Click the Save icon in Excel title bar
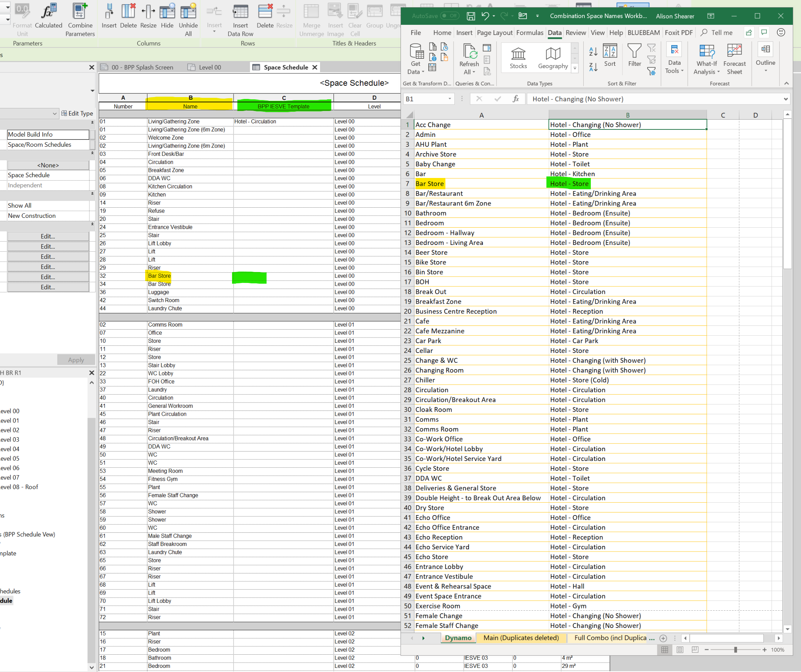Image resolution: width=801 pixels, height=672 pixels. (471, 16)
